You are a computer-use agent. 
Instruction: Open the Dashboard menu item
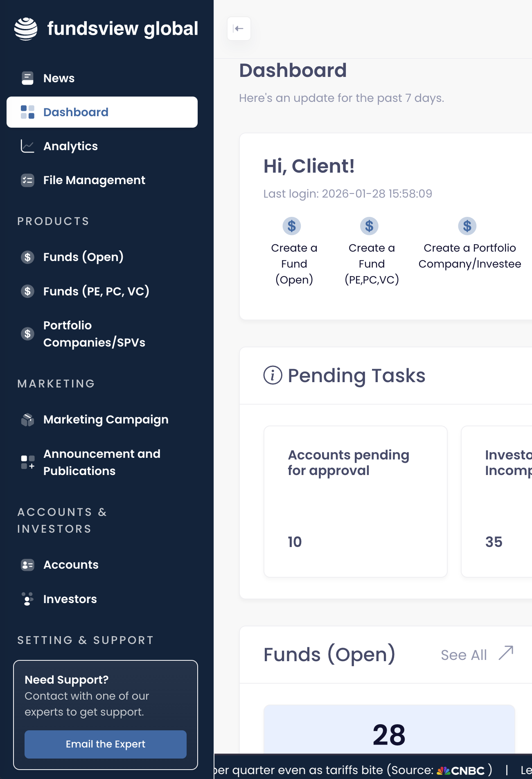(x=102, y=112)
